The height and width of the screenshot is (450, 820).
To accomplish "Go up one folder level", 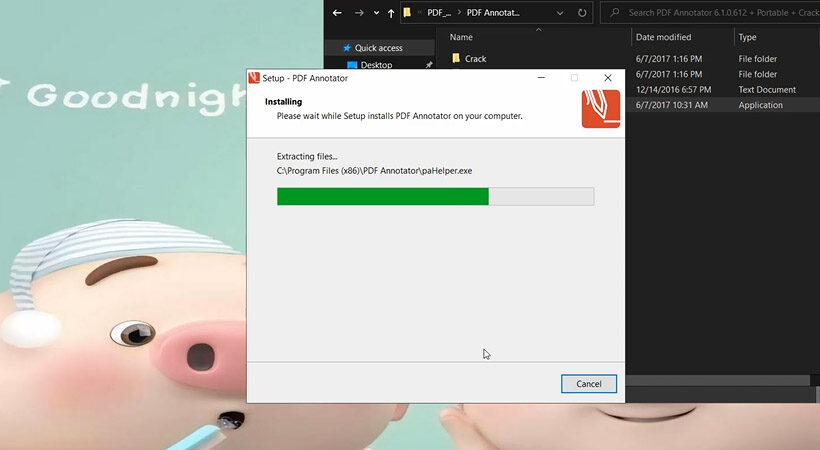I will (390, 13).
